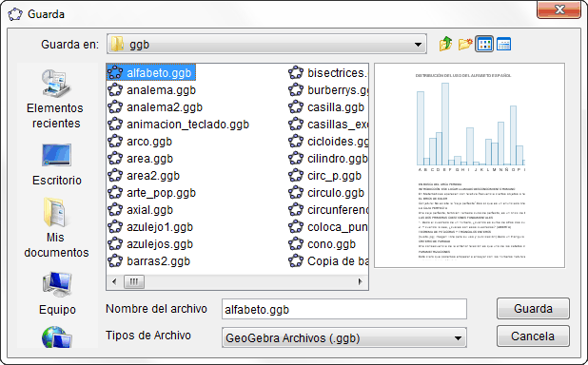Click the Guarda button

[x=533, y=309]
